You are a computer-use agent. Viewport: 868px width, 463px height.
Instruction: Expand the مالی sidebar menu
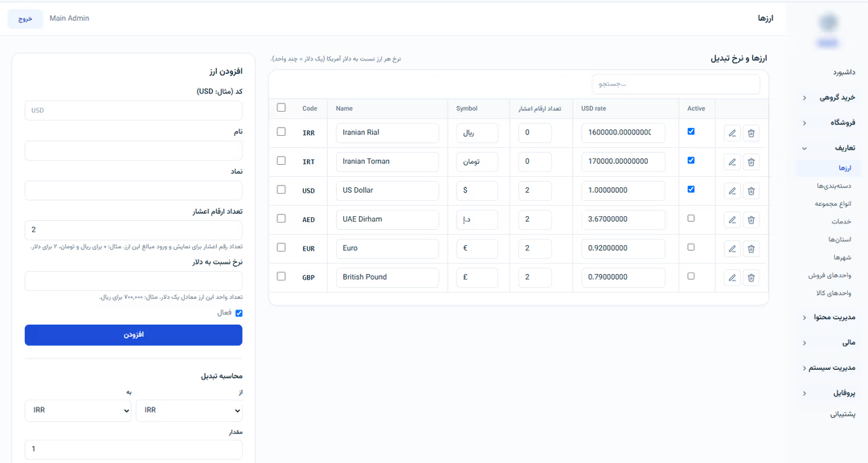(x=829, y=342)
